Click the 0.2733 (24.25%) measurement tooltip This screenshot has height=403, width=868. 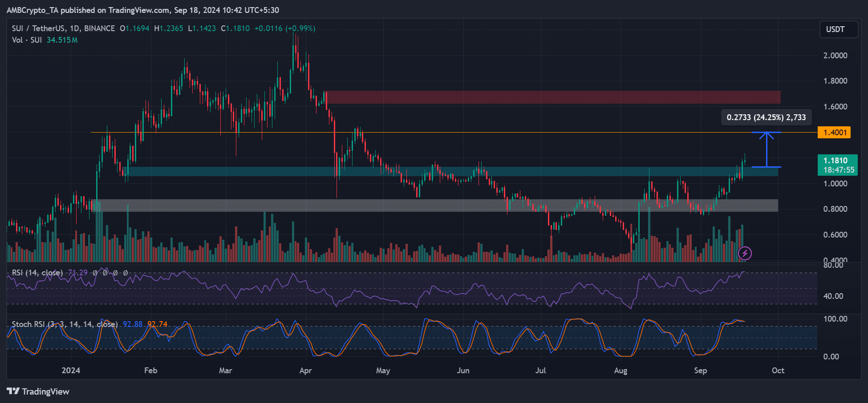point(766,117)
